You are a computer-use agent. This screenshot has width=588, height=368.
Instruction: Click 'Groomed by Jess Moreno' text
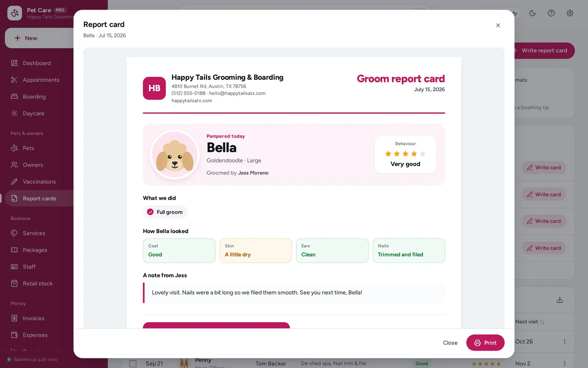click(x=237, y=173)
